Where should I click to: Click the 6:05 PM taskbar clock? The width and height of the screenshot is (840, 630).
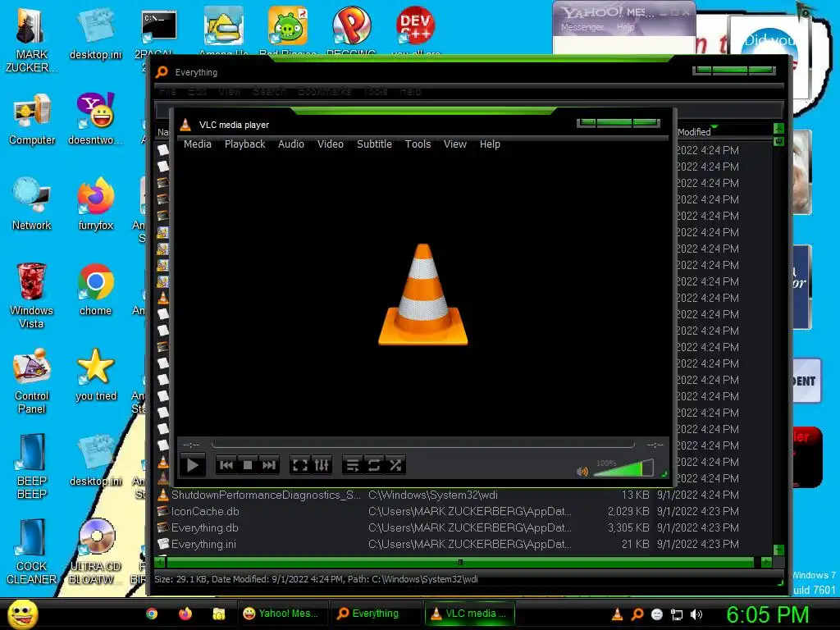[x=767, y=614]
